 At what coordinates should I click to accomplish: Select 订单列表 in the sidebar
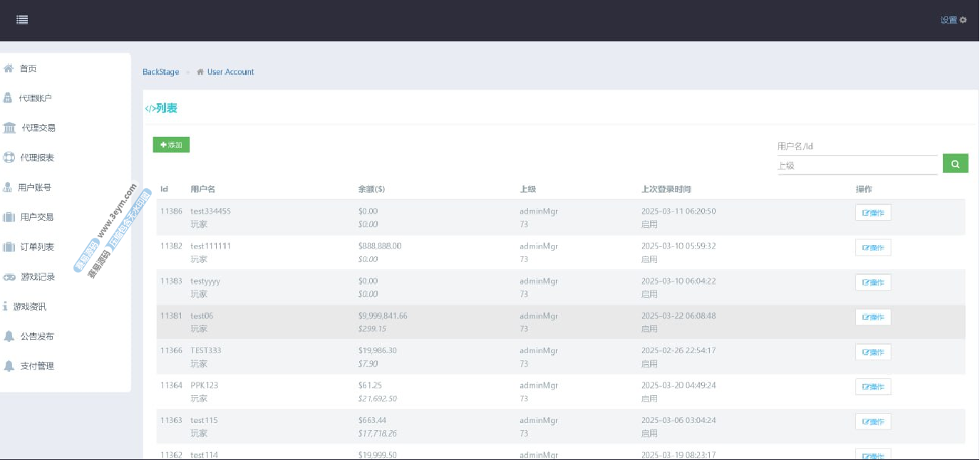(37, 247)
